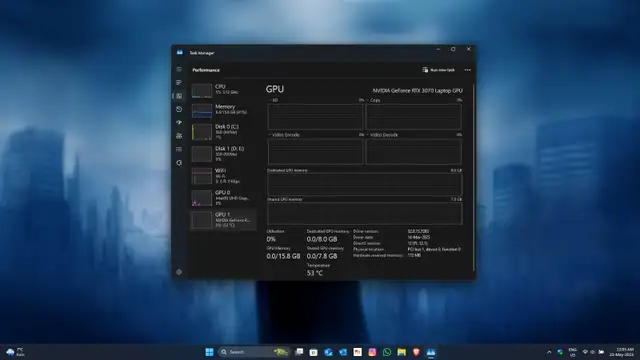This screenshot has width=640, height=360.
Task: Open the Video Encode graph dropdown
Action: pyautogui.click(x=284, y=135)
